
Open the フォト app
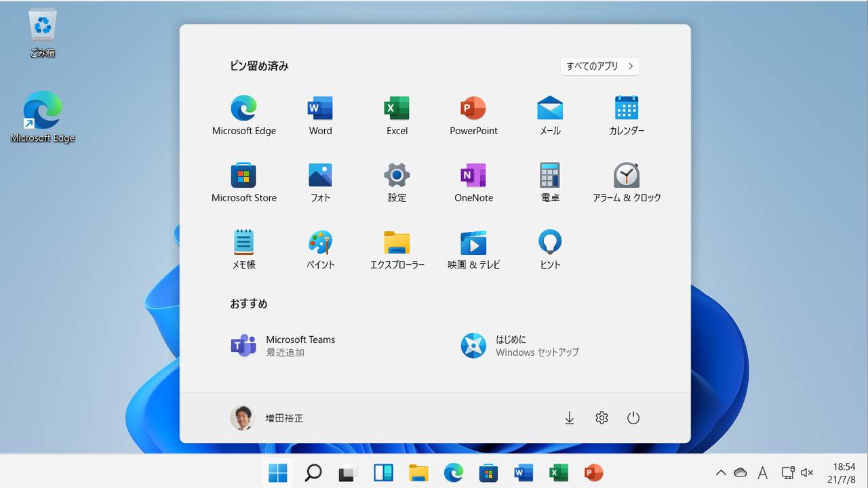tap(320, 182)
